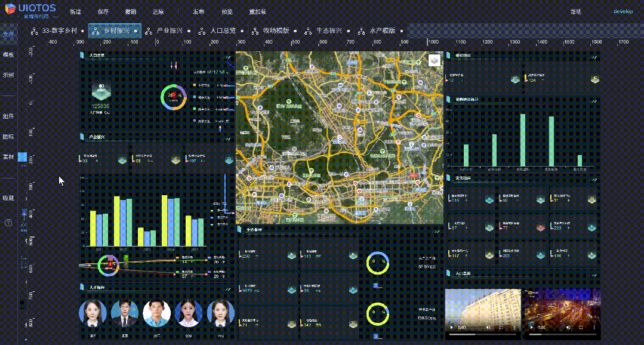Open the 模板 sidebar panel
The width and height of the screenshot is (644, 345).
click(x=8, y=55)
